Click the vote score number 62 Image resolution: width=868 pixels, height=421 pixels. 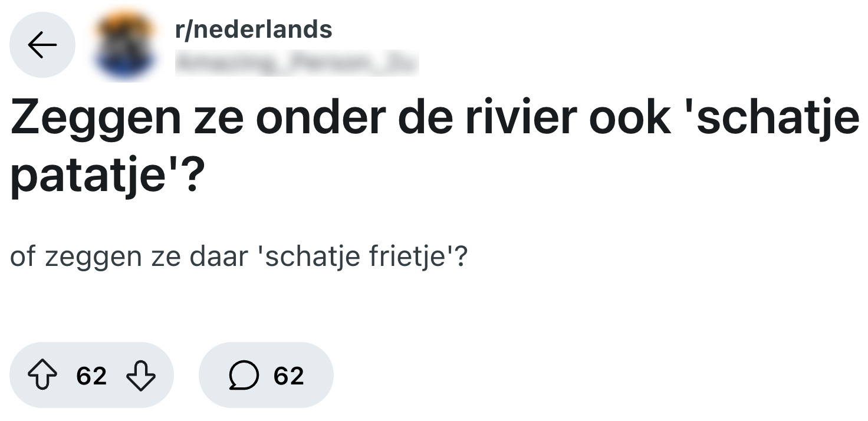coord(91,376)
